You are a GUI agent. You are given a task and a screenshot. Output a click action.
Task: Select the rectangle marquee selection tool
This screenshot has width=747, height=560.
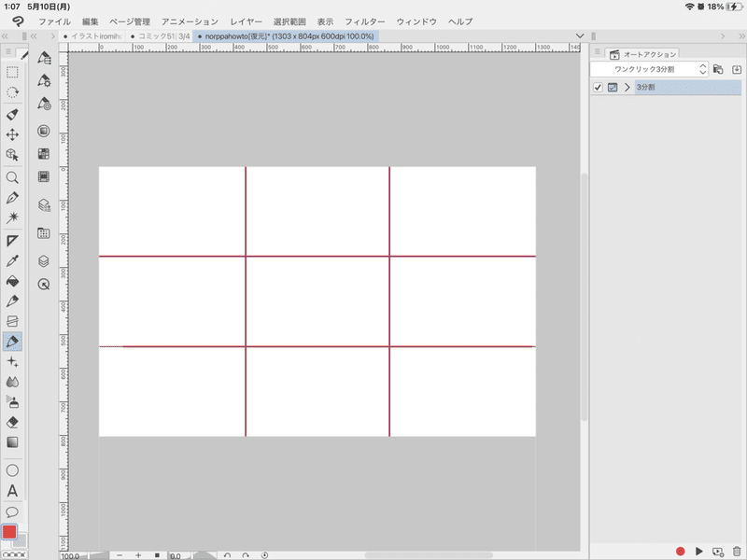tap(12, 73)
